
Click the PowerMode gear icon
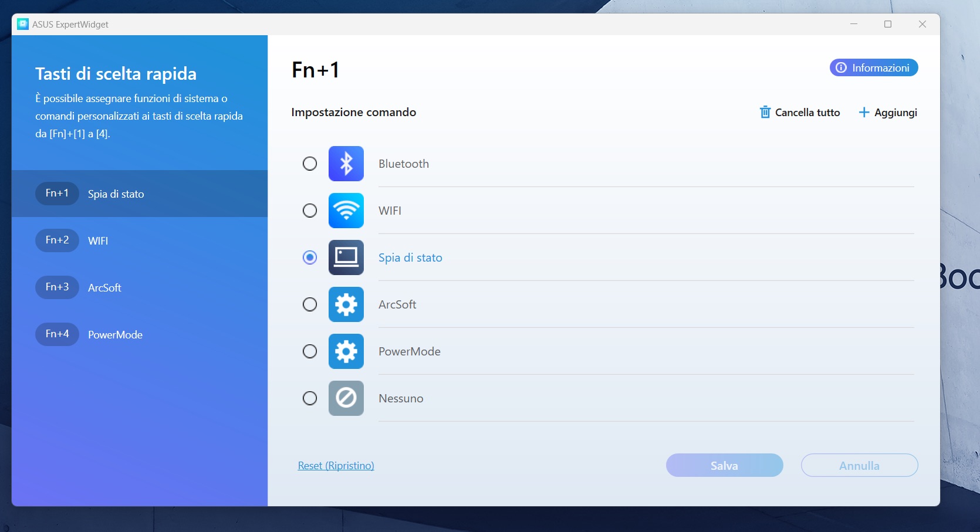coord(346,351)
